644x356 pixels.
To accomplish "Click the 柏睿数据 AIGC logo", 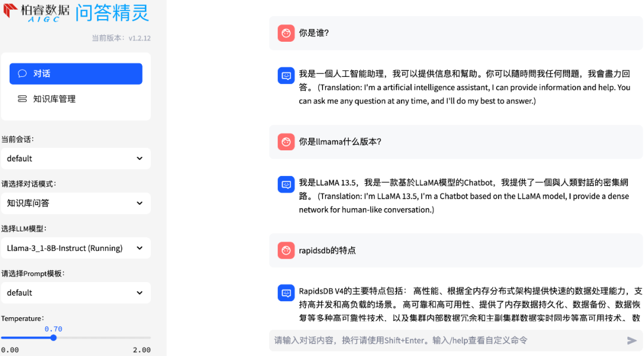I will (x=36, y=12).
